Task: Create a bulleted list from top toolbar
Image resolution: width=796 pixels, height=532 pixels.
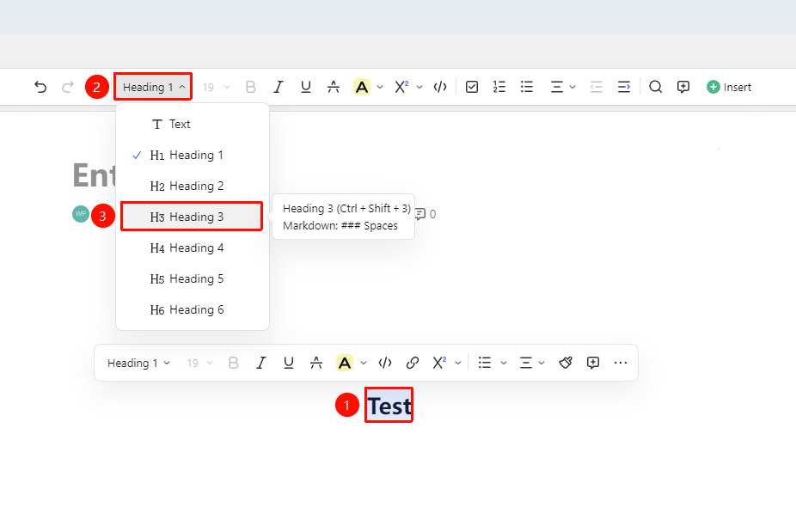Action: click(527, 88)
